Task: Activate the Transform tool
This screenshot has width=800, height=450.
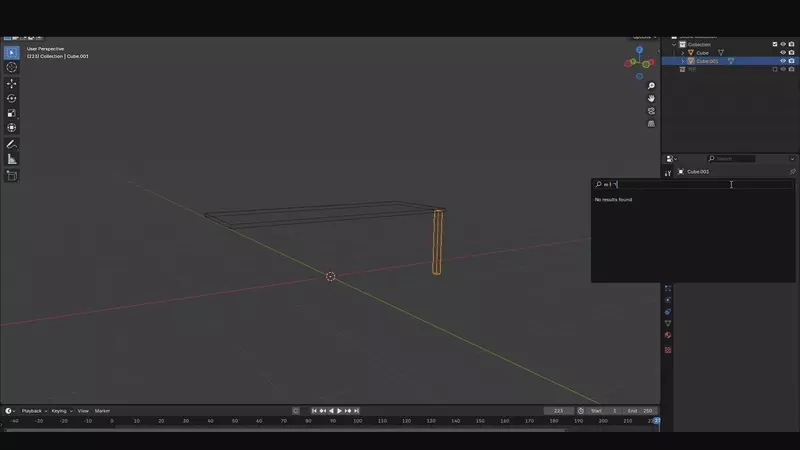Action: point(12,128)
